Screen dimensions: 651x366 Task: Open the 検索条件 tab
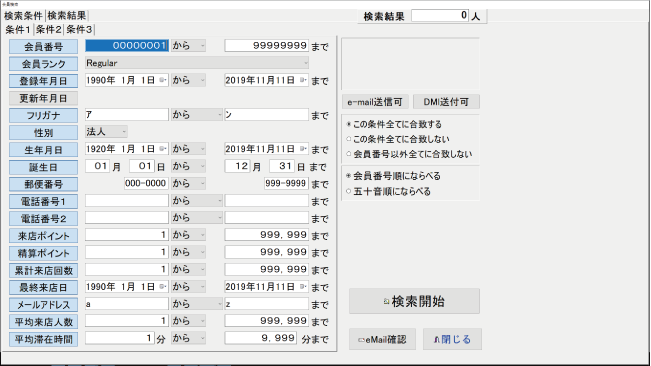coord(23,16)
